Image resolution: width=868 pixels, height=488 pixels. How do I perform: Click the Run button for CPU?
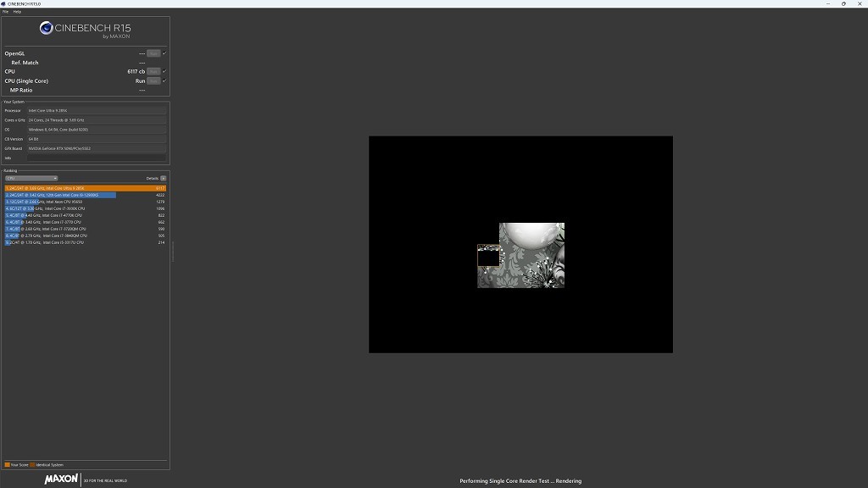(x=153, y=71)
